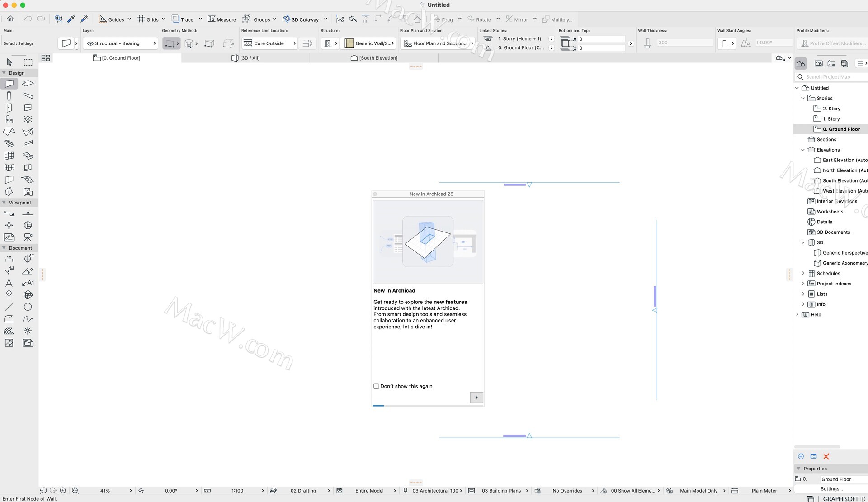Screen dimensions: 868x502
Task: Open the Measure tool button
Action: tap(222, 19)
